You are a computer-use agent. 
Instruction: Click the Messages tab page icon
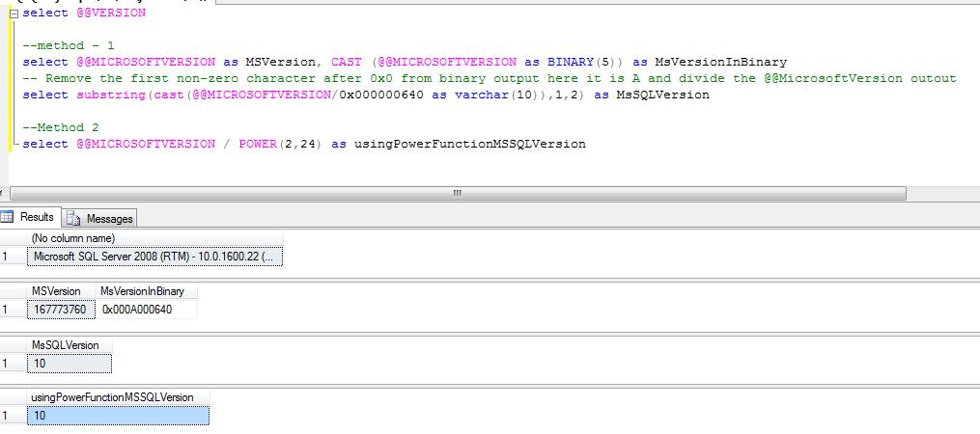pos(74,219)
